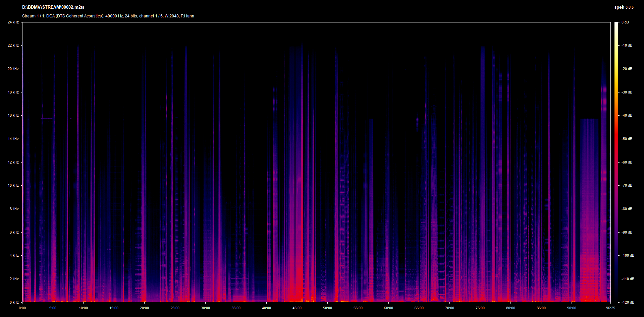Click the spek logo text
This screenshot has width=644, height=317.
[x=619, y=7]
